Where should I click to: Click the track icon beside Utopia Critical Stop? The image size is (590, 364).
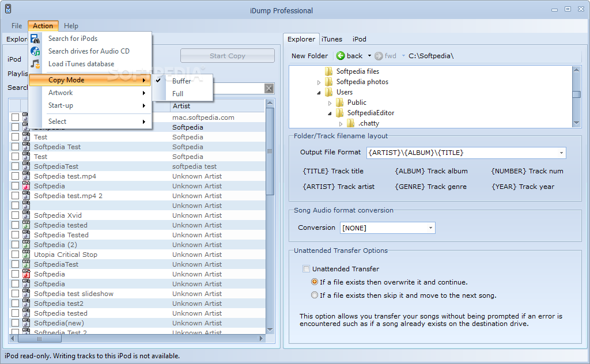click(26, 254)
